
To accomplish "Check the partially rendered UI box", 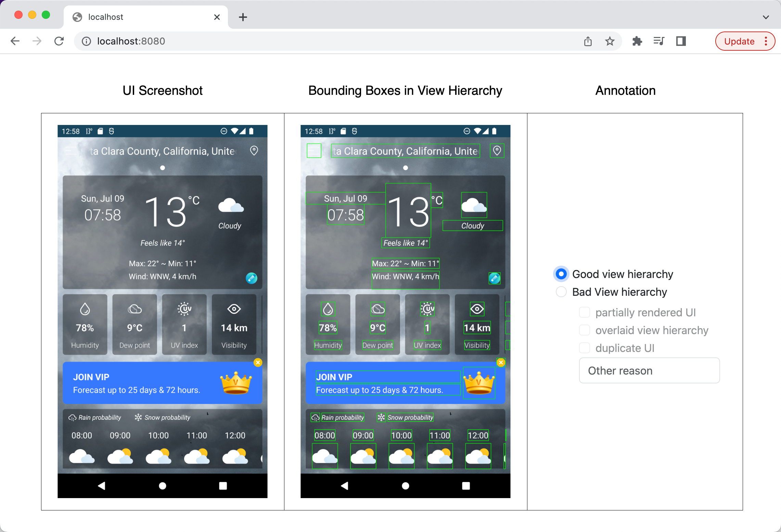I will click(584, 312).
